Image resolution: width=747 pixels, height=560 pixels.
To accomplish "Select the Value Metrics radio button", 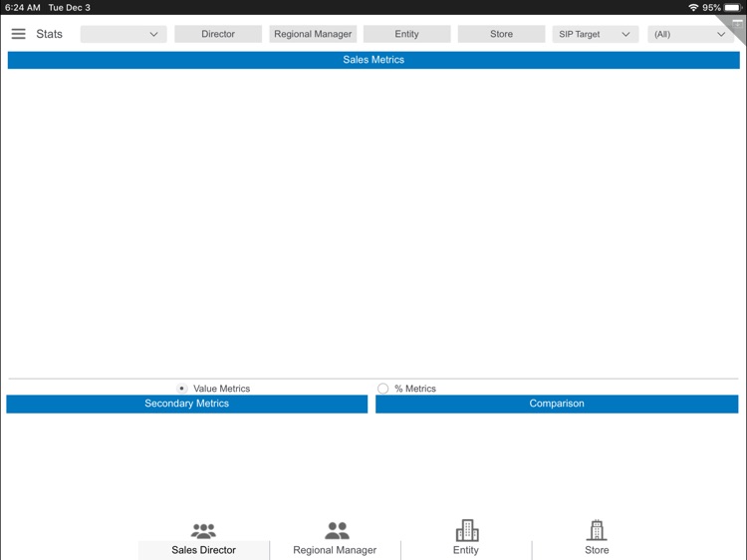I will [182, 389].
